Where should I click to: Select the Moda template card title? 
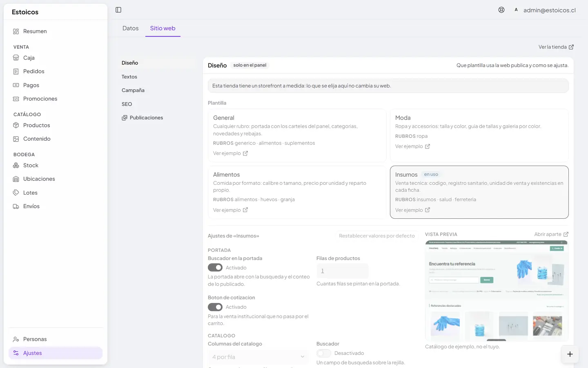point(403,118)
